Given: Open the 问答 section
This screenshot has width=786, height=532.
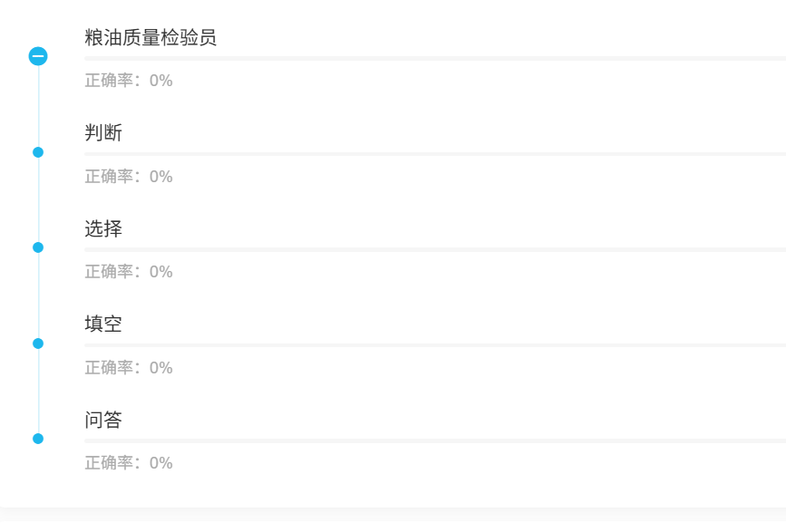Looking at the screenshot, I should tap(103, 421).
